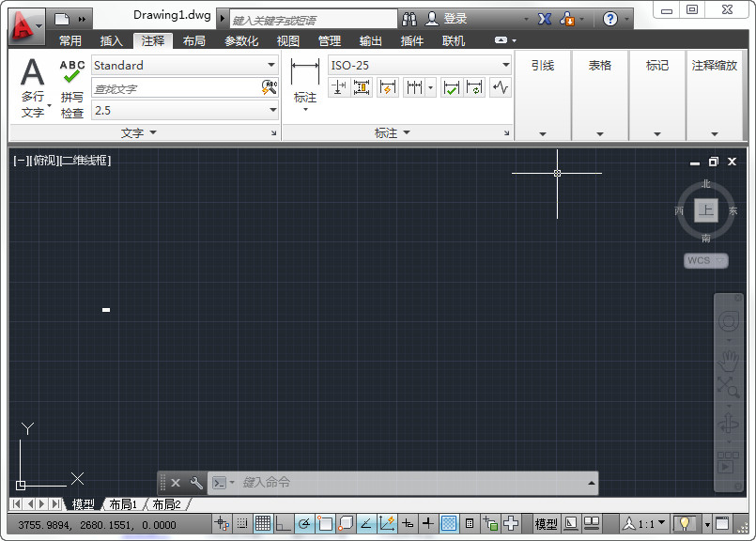The width and height of the screenshot is (756, 541).
Task: Click the binoculars search icon in title bar
Action: tap(409, 19)
